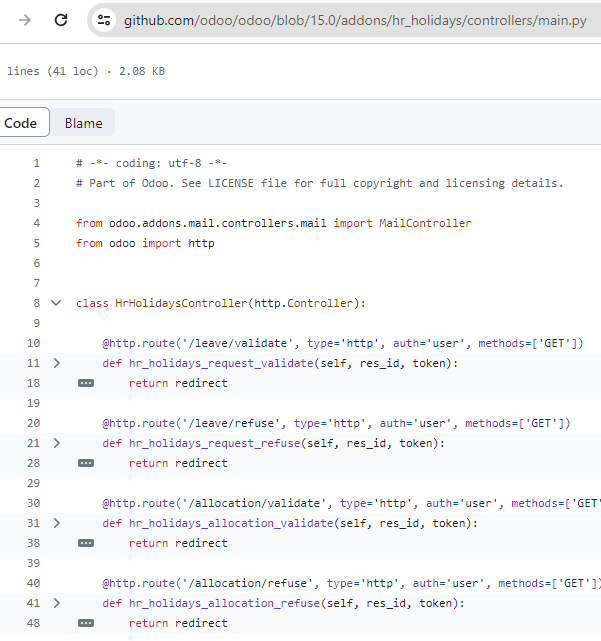Select line number 1
Viewport: 601px width, 641px height.
[36, 163]
